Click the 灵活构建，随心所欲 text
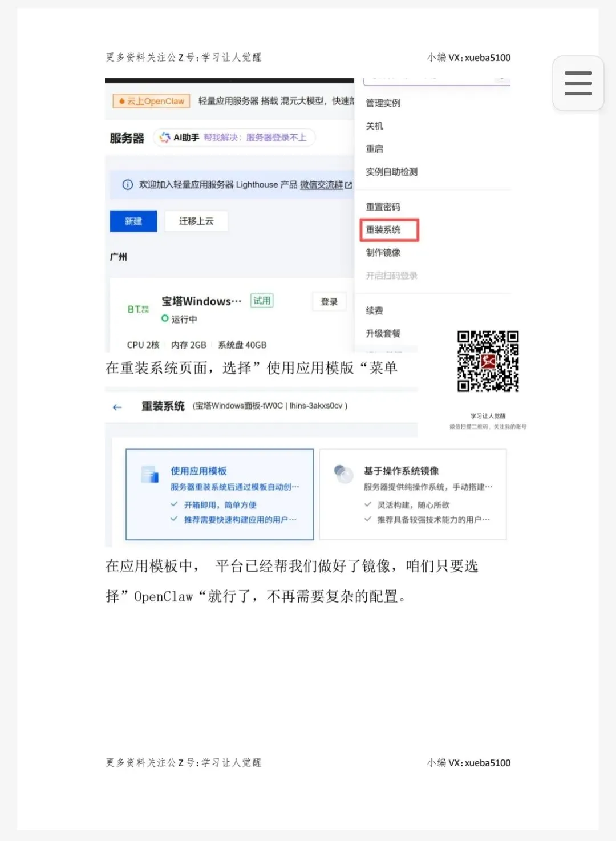Screen dimensions: 616x841 point(414,505)
